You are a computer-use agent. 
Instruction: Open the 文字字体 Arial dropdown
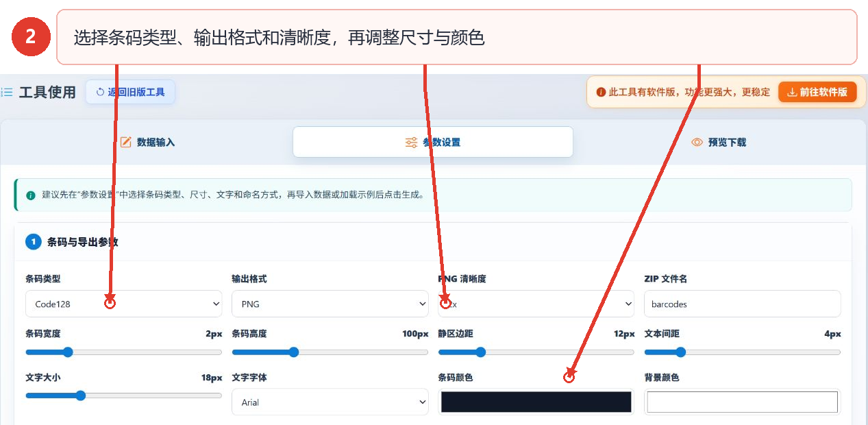pos(330,402)
